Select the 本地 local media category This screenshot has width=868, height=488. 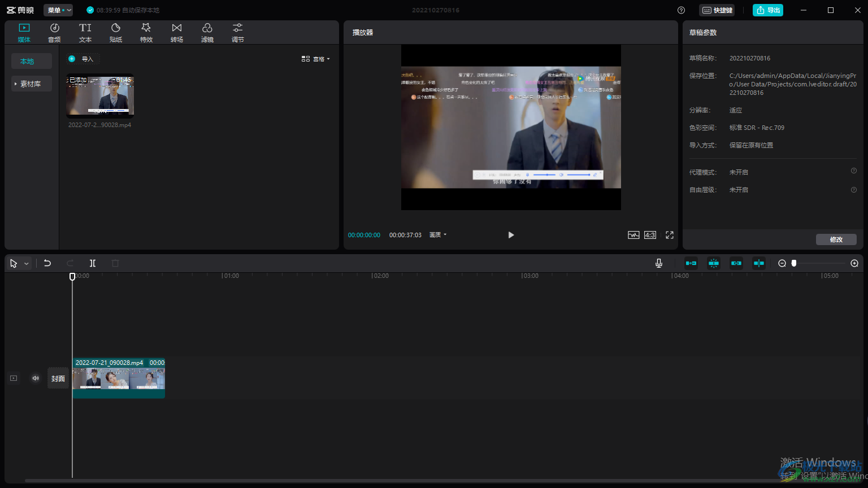tap(32, 61)
